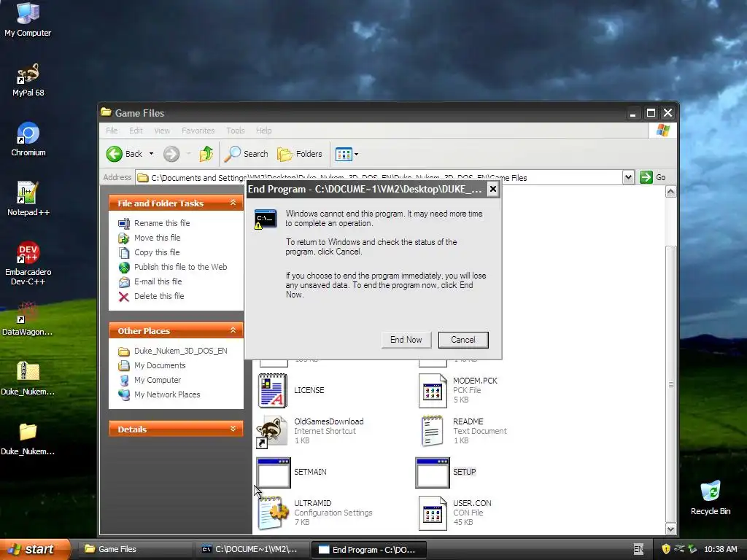Image resolution: width=747 pixels, height=560 pixels.
Task: Open Chromium desktop shortcut
Action: [28, 139]
